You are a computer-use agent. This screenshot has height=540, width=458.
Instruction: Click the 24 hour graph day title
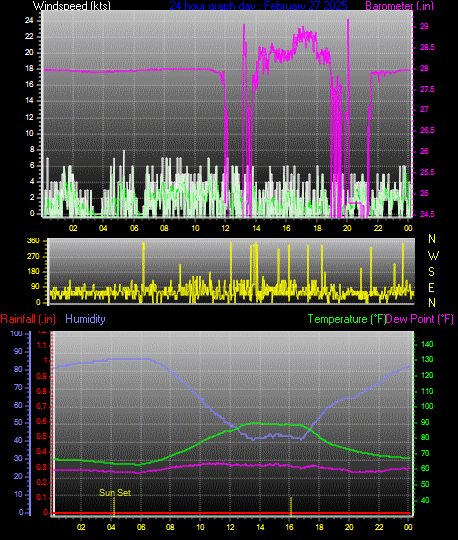[258, 6]
